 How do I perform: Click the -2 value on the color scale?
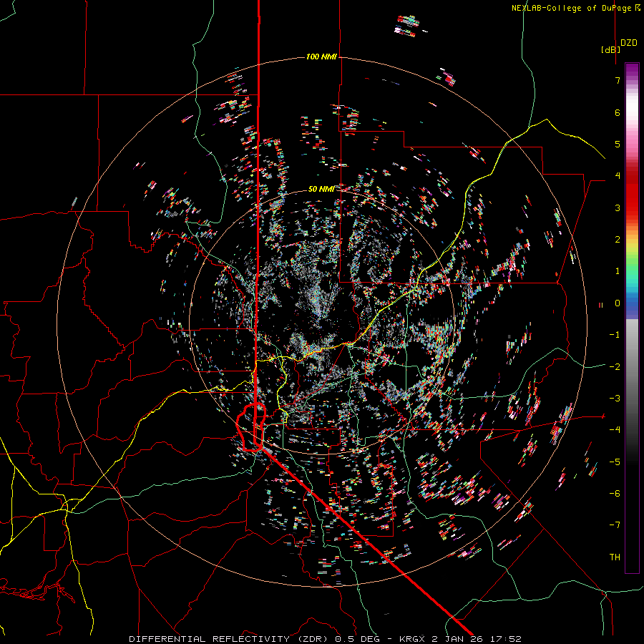(615, 367)
